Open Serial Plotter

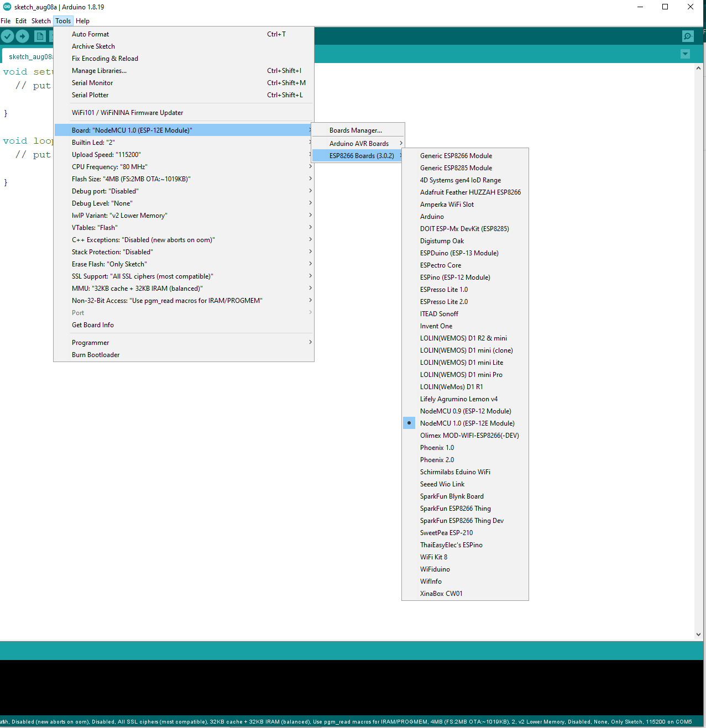click(x=184, y=95)
